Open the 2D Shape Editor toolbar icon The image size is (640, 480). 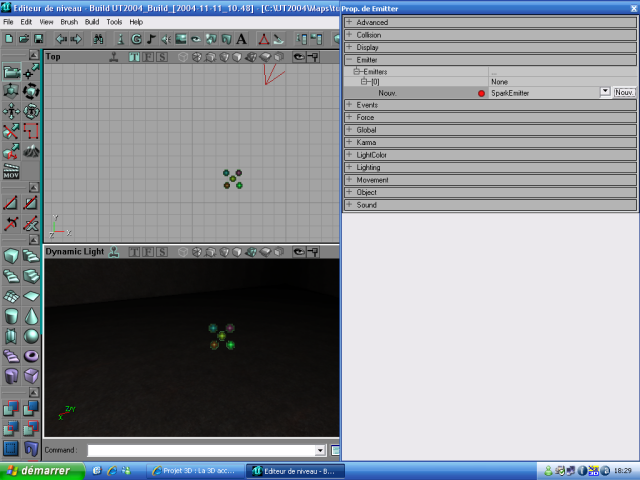[263, 39]
